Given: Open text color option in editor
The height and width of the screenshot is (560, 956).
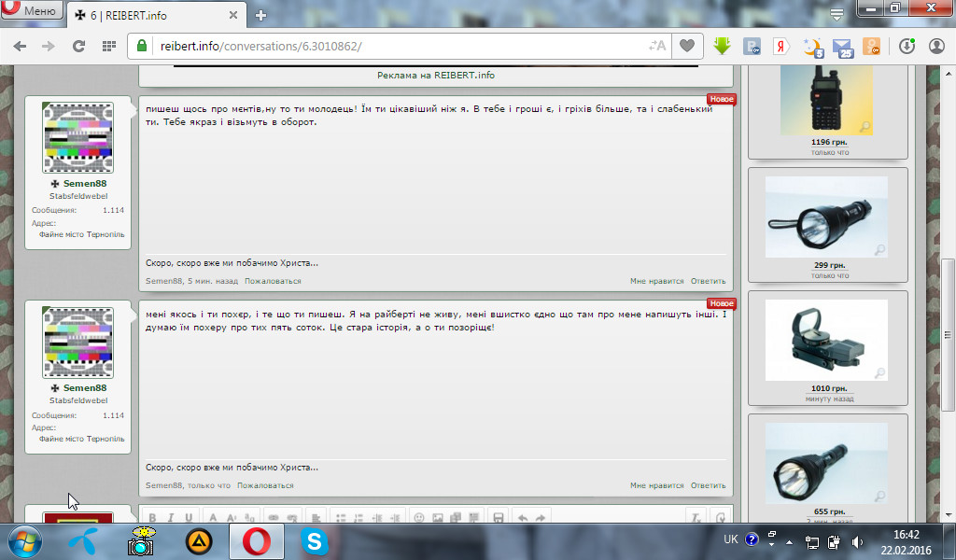Looking at the screenshot, I should point(213,517).
